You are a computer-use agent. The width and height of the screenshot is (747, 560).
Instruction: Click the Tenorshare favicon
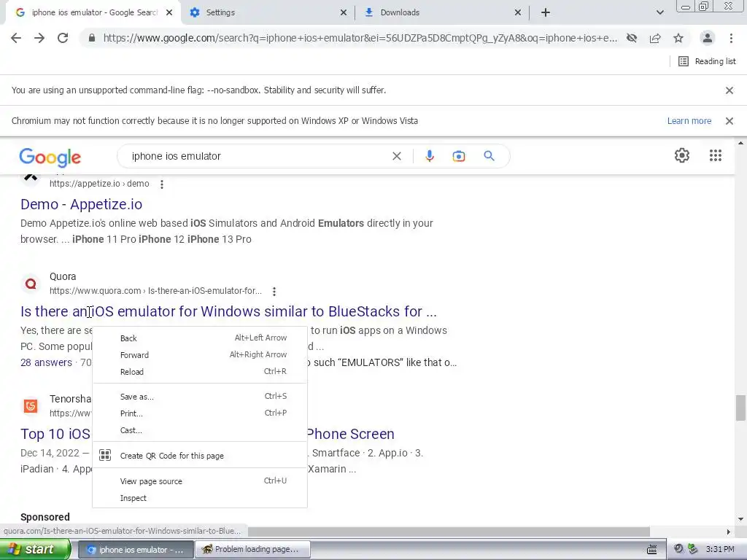point(31,406)
